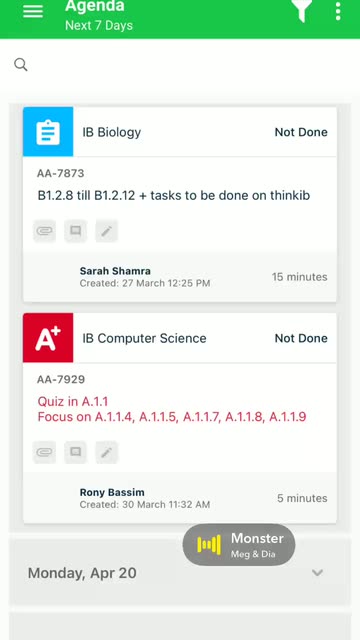Tap pencil edit icon on IB Biology card
The height and width of the screenshot is (640, 360).
click(107, 231)
